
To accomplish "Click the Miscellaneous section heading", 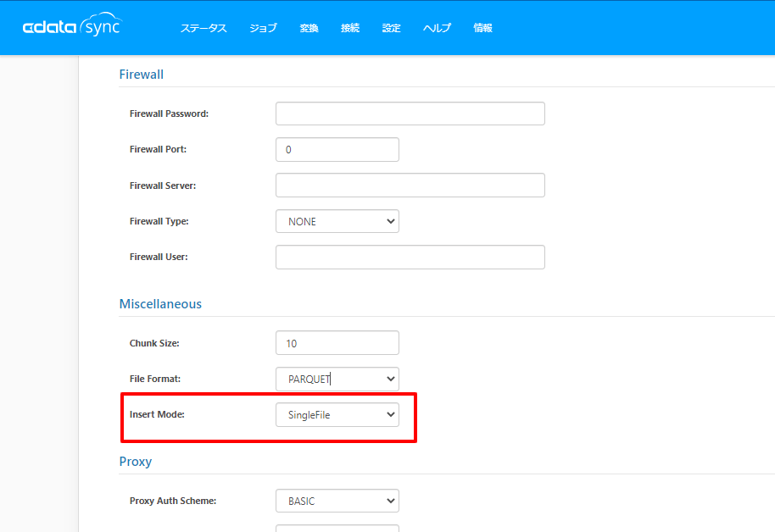I will pos(160,303).
